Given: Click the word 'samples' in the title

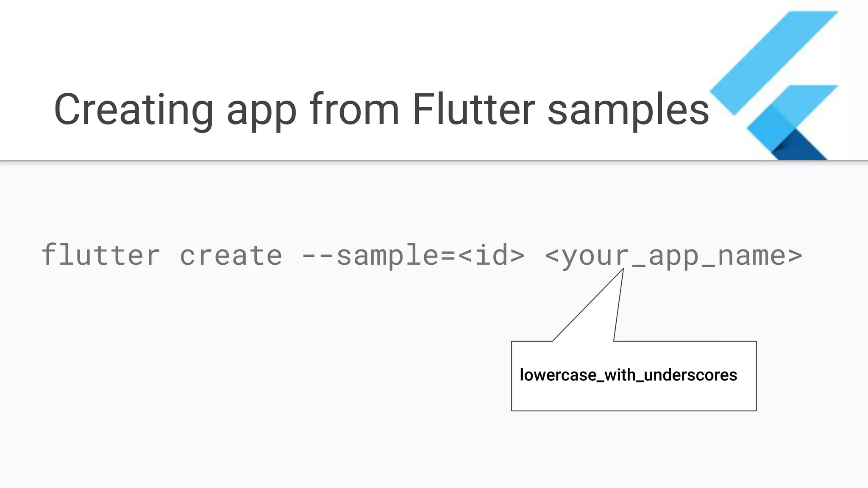Looking at the screenshot, I should click(629, 111).
